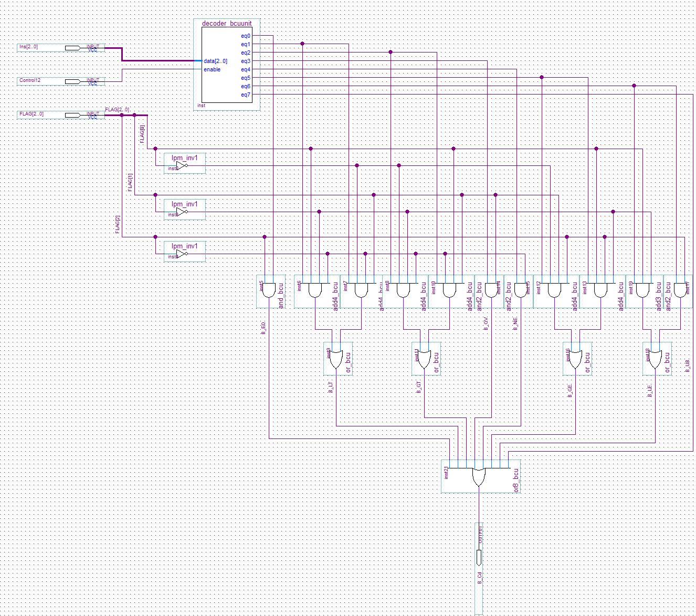Viewport: 696px width, 616px height.
Task: Select the AND gate outputting B_OV
Action: coord(491,290)
